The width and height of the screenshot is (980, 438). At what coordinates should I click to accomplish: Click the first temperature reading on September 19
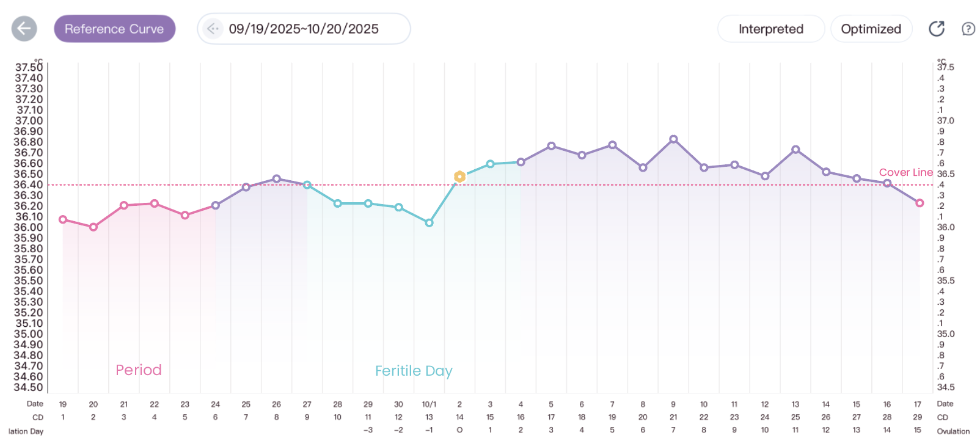63,219
